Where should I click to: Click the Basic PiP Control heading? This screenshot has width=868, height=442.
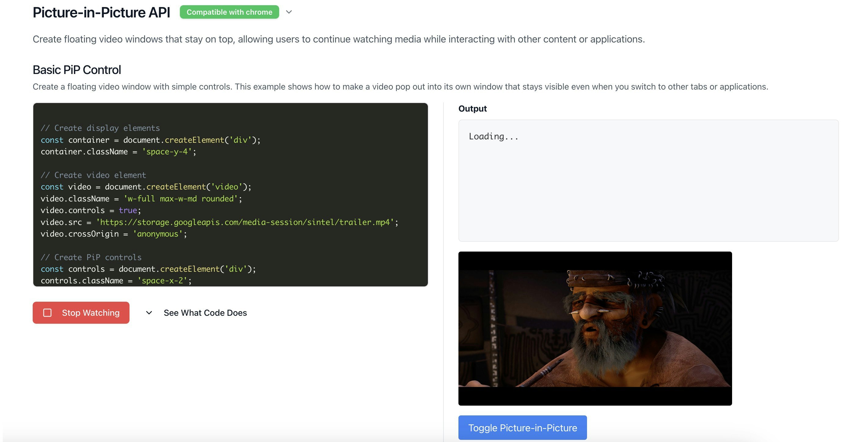click(x=77, y=70)
